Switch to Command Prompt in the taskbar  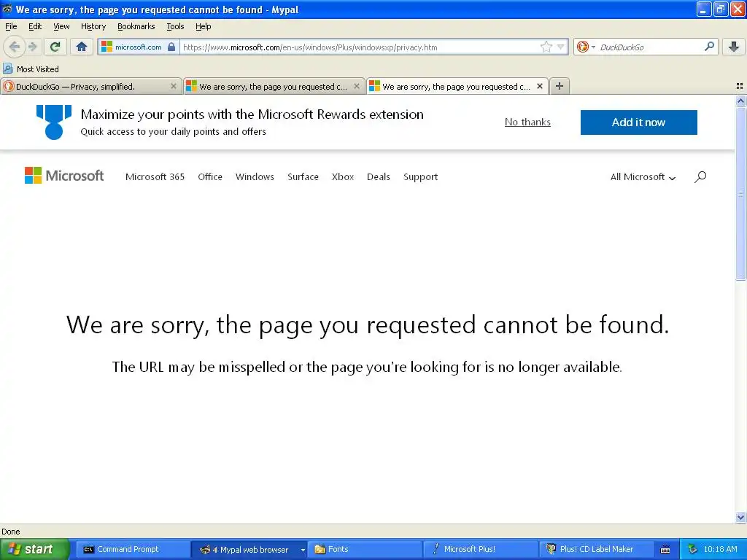point(133,549)
